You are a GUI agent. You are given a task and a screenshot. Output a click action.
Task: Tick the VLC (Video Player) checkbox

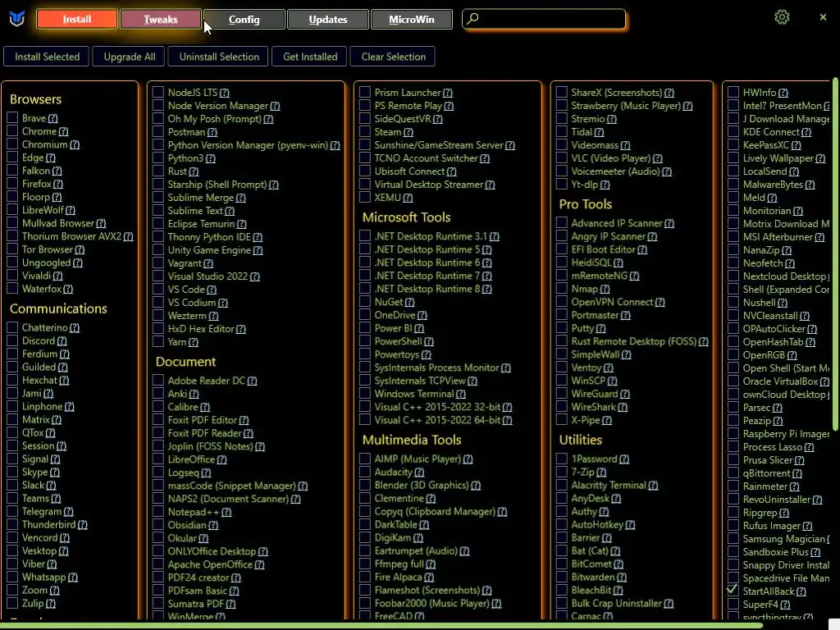coord(561,158)
